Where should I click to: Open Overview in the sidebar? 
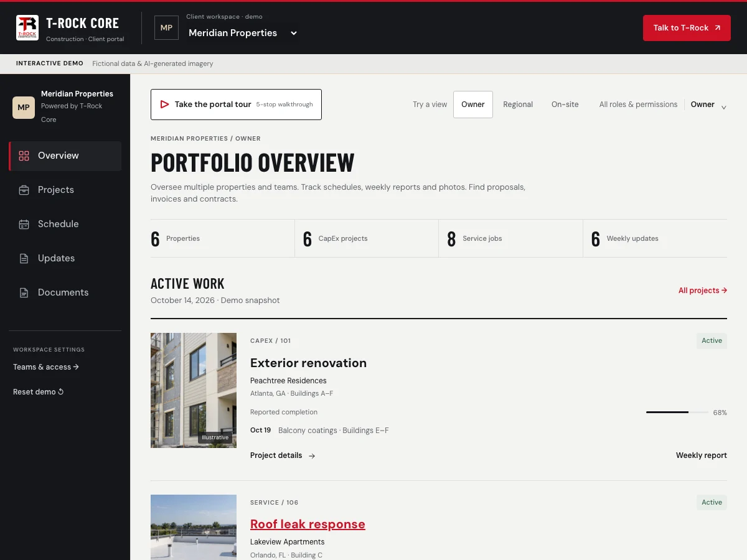coord(65,156)
